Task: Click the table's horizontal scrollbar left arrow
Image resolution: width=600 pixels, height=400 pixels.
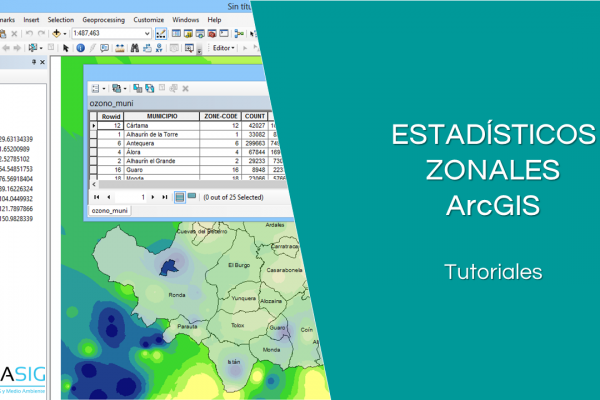Action: pos(93,183)
